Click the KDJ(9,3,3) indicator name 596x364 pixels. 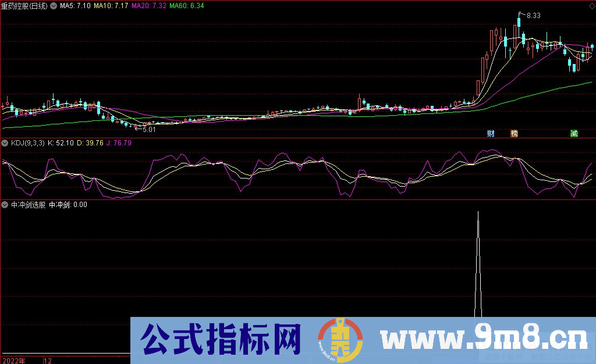point(28,143)
